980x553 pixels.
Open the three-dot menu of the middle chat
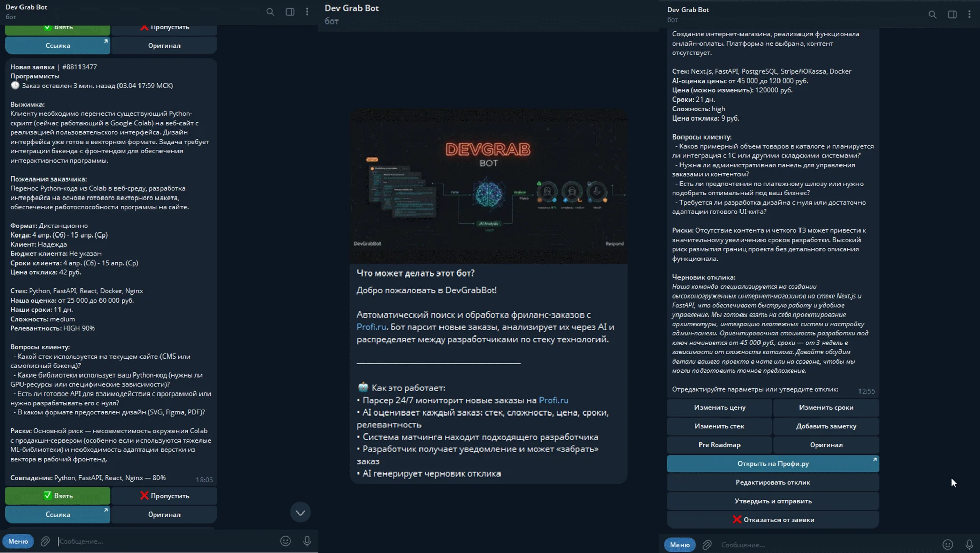coord(307,12)
